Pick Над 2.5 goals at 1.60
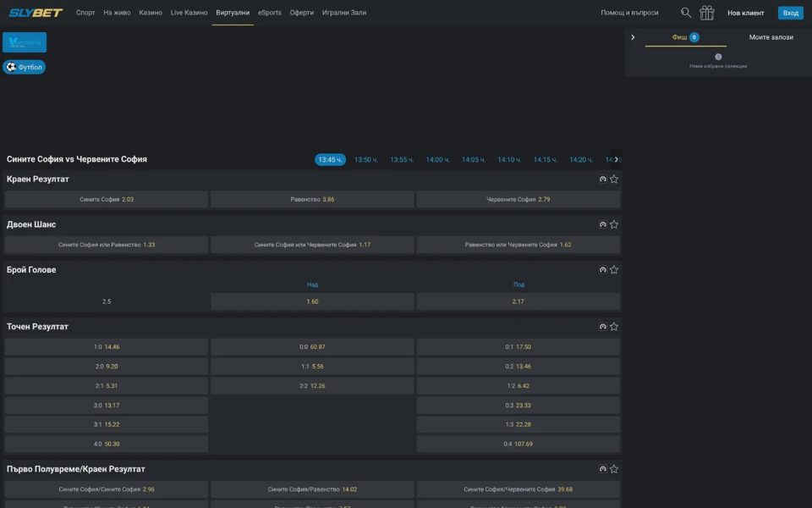The height and width of the screenshot is (508, 812). 312,301
